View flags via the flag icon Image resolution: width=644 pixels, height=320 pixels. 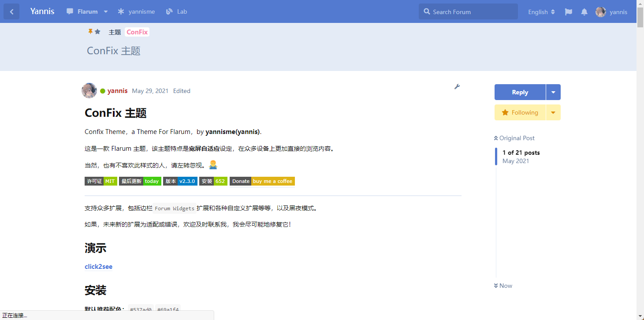[x=569, y=12]
